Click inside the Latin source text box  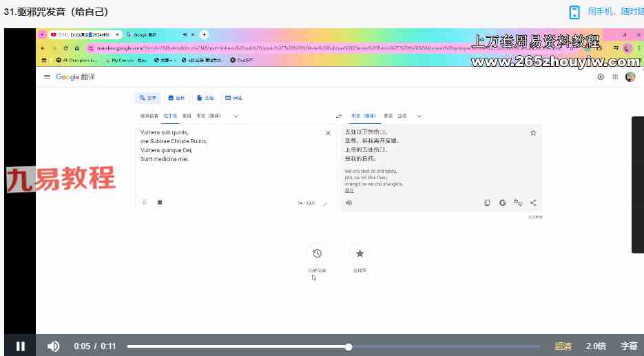tap(227, 172)
